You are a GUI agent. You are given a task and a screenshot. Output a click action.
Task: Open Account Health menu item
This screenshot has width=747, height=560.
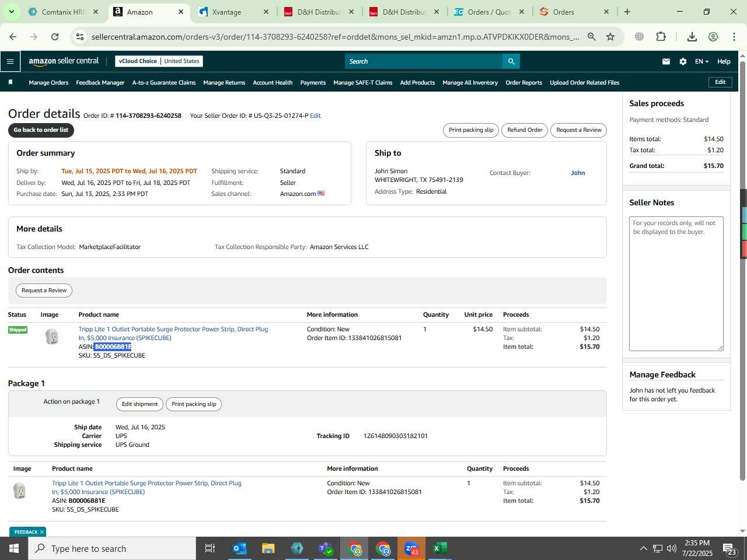coord(273,83)
